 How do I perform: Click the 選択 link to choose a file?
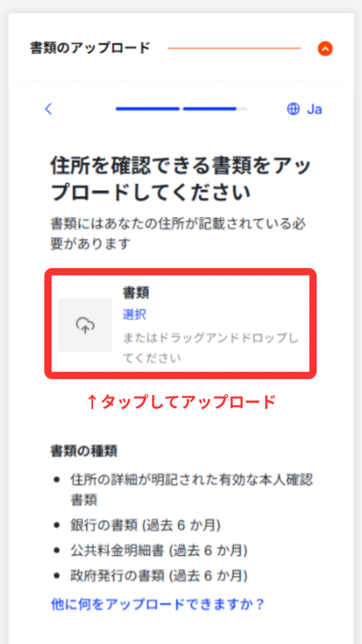pyautogui.click(x=134, y=315)
